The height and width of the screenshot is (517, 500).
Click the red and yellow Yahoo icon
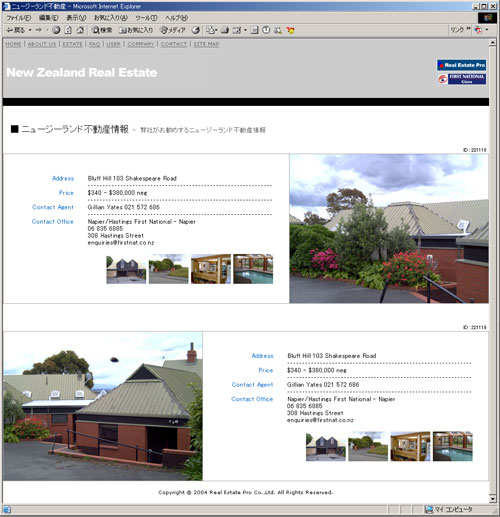coord(290,30)
